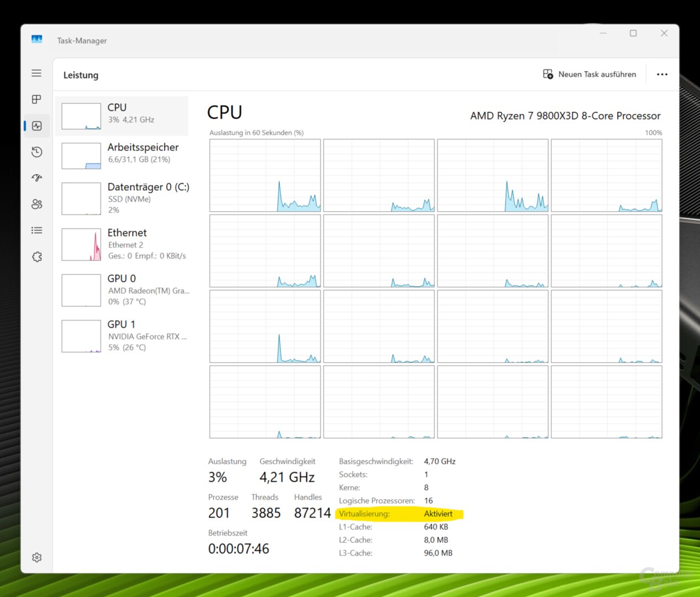
Task: Click Neuen Task ausführen button
Action: (590, 75)
